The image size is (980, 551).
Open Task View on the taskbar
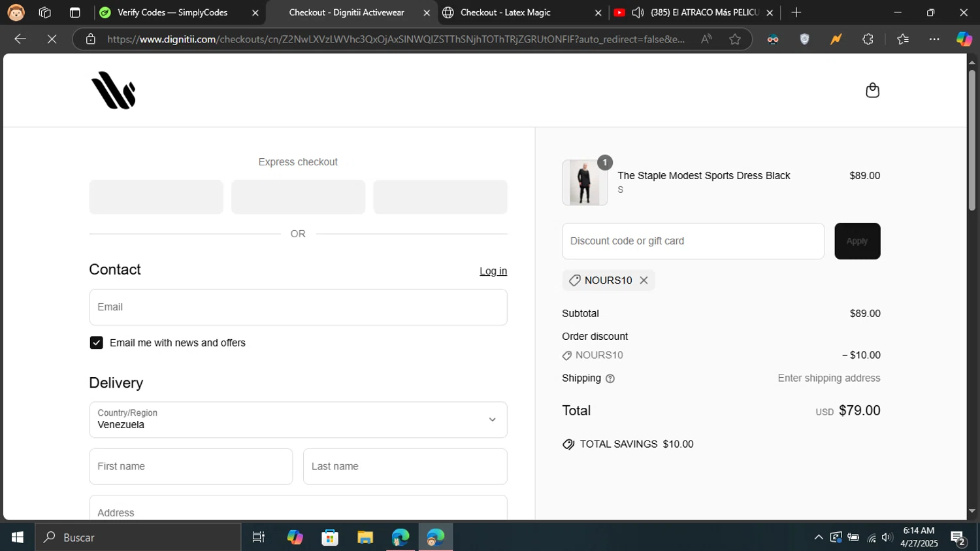click(259, 537)
